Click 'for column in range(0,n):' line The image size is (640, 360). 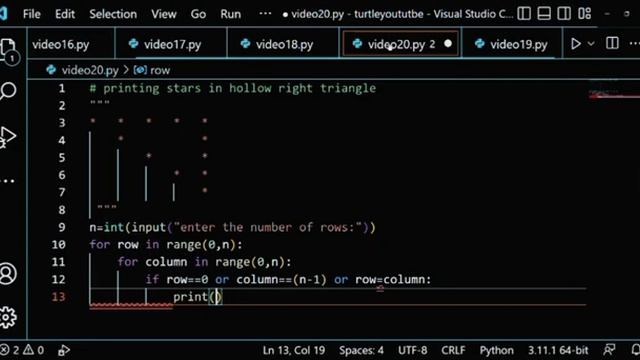point(204,262)
